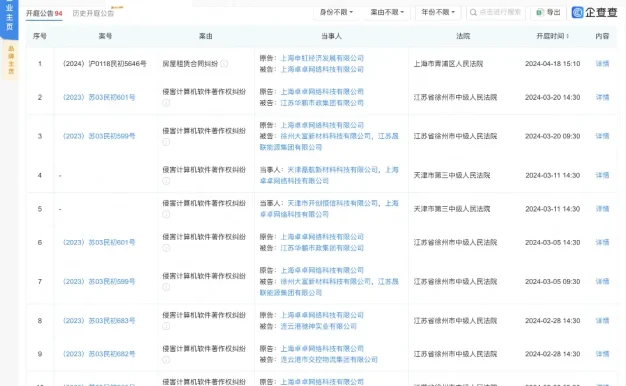The image size is (626, 386).
Task: Click case number (2024)沪0118民初5646号
Action: tap(105, 63)
